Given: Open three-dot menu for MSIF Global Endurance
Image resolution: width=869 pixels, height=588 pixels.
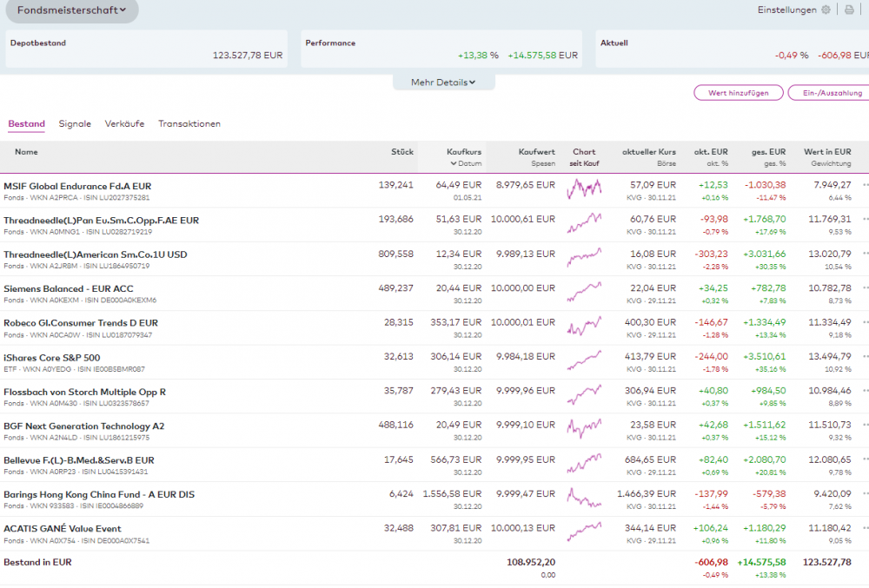Looking at the screenshot, I should pyautogui.click(x=865, y=185).
